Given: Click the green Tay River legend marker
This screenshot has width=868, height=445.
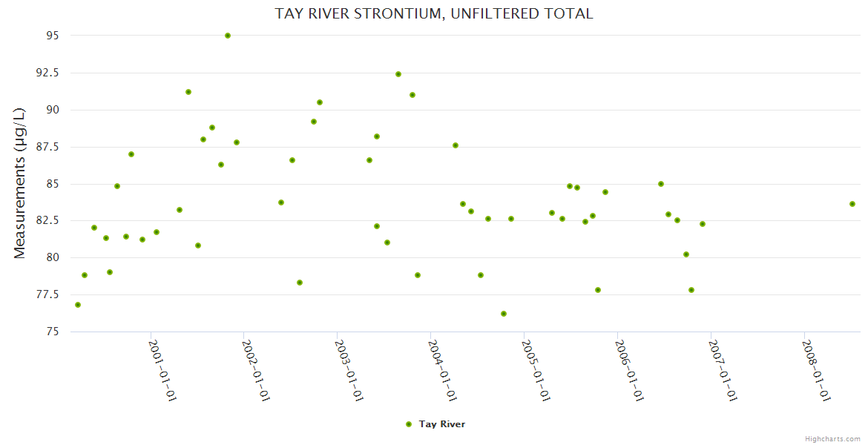Looking at the screenshot, I should (408, 424).
